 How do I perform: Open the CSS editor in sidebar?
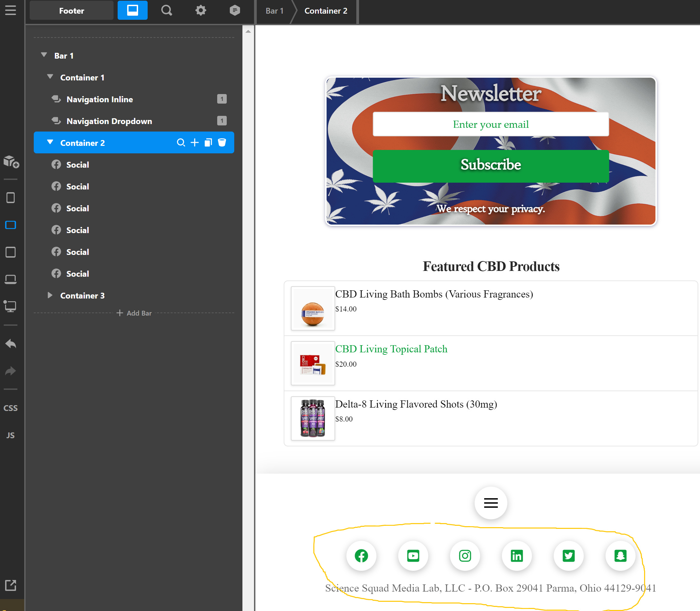[x=11, y=408]
